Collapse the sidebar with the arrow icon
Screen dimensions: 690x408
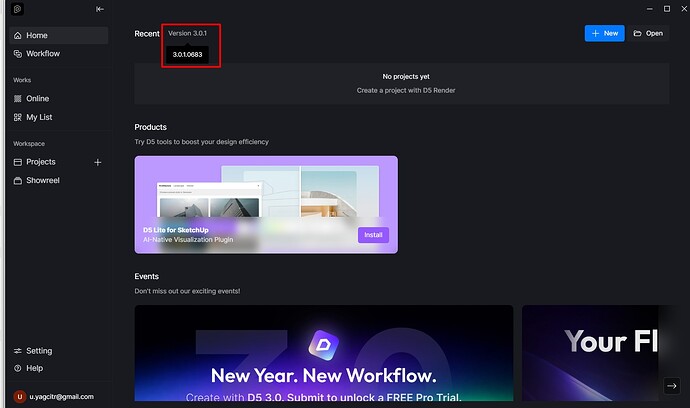point(99,9)
